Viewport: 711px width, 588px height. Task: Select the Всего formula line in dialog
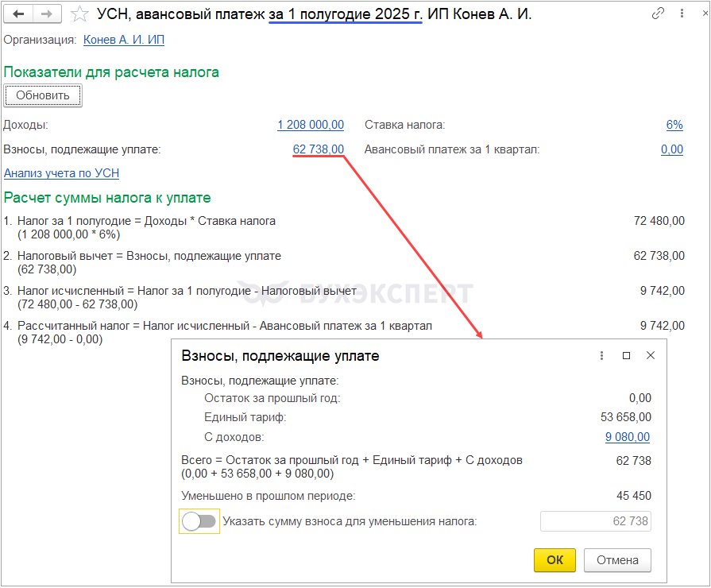pos(352,460)
